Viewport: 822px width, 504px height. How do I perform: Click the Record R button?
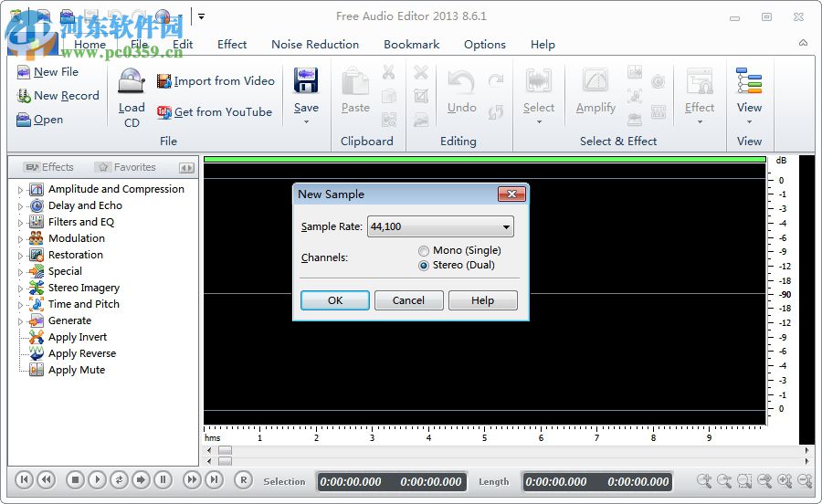tap(243, 479)
